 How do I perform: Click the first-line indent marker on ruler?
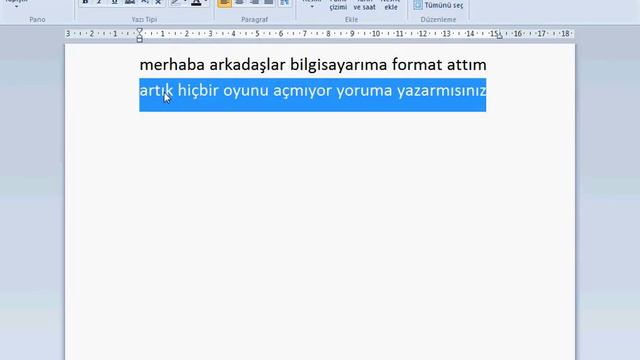pos(140,31)
